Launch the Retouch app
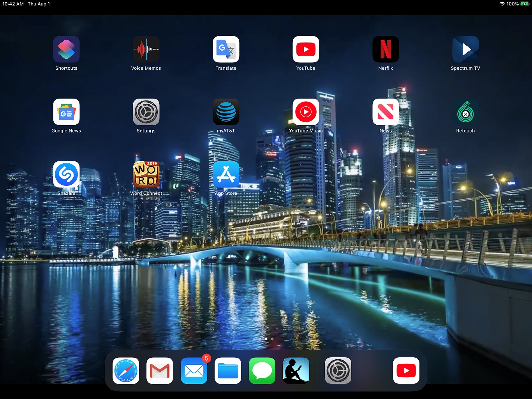Viewport: 532px width, 399px height. [465, 112]
